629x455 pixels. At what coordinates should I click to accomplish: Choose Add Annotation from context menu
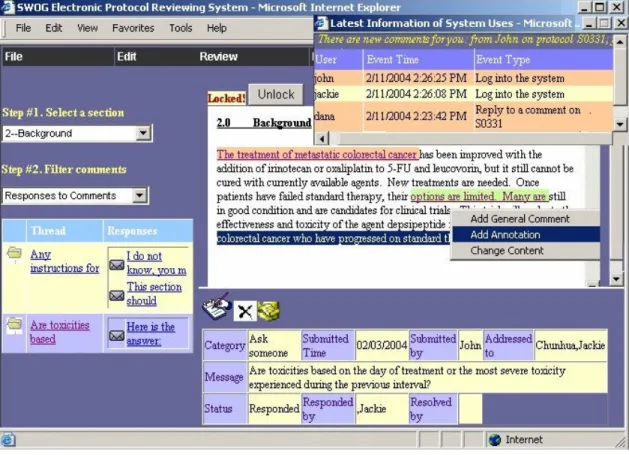pos(525,235)
